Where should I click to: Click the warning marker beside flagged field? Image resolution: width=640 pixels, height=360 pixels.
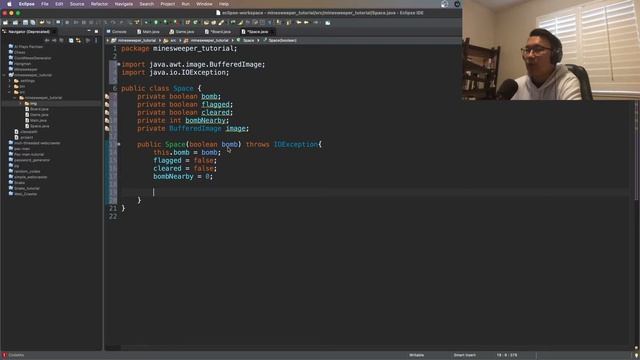pyautogui.click(x=107, y=104)
